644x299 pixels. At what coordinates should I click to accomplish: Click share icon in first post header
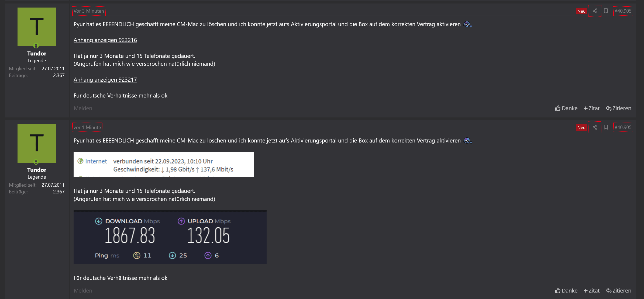[595, 11]
